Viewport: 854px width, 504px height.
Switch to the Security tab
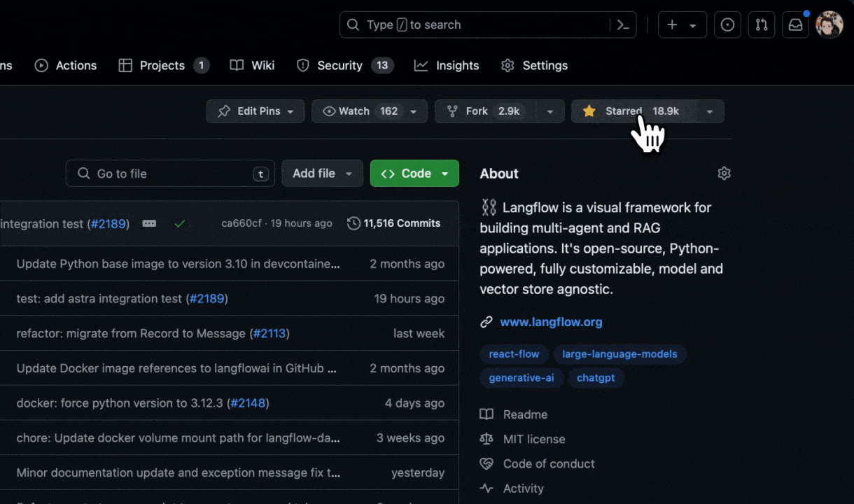pos(345,66)
